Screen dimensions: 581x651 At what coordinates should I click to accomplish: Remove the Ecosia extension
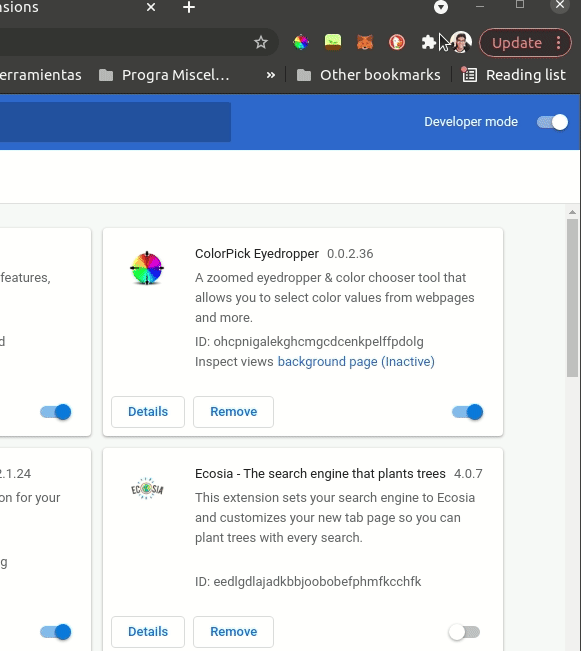(233, 632)
